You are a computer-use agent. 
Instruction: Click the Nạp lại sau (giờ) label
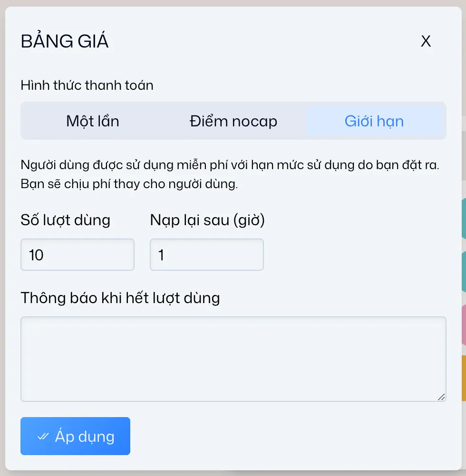coord(206,219)
